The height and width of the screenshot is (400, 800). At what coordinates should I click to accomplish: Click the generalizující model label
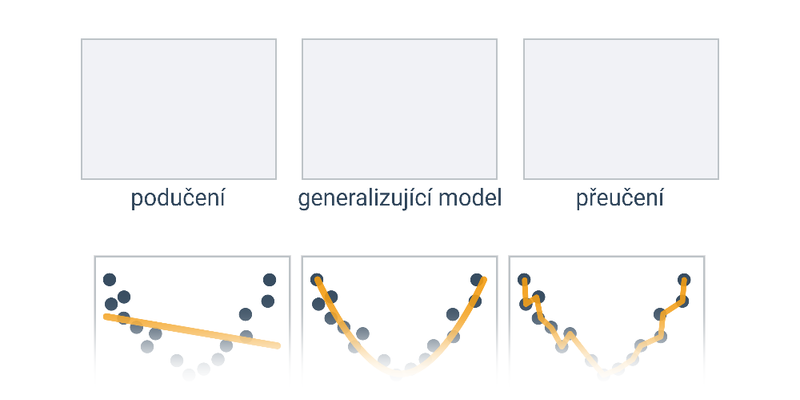click(x=399, y=198)
